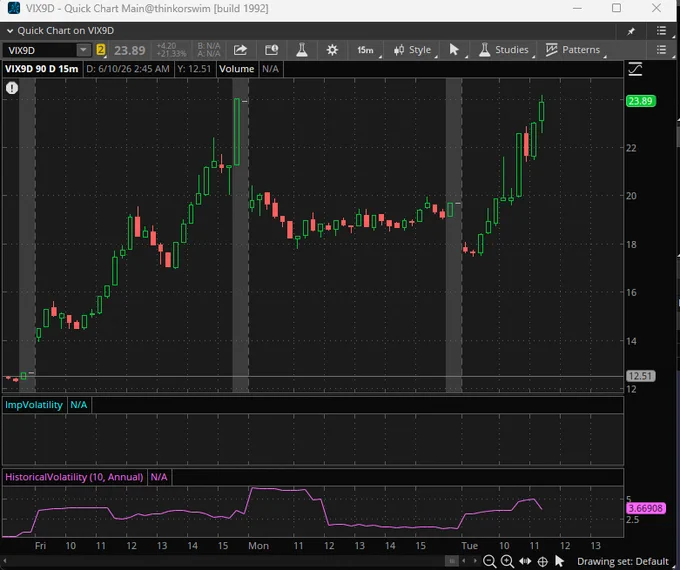The height and width of the screenshot is (570, 680).
Task: Open chart settings gear icon
Action: click(x=332, y=50)
